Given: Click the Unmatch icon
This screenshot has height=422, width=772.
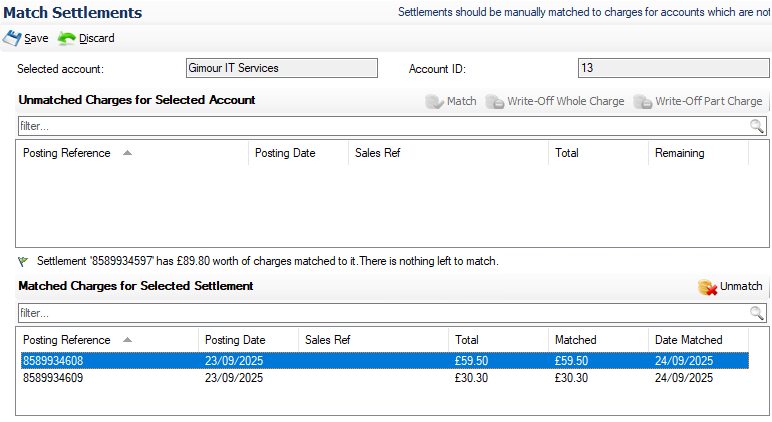Looking at the screenshot, I should [707, 287].
